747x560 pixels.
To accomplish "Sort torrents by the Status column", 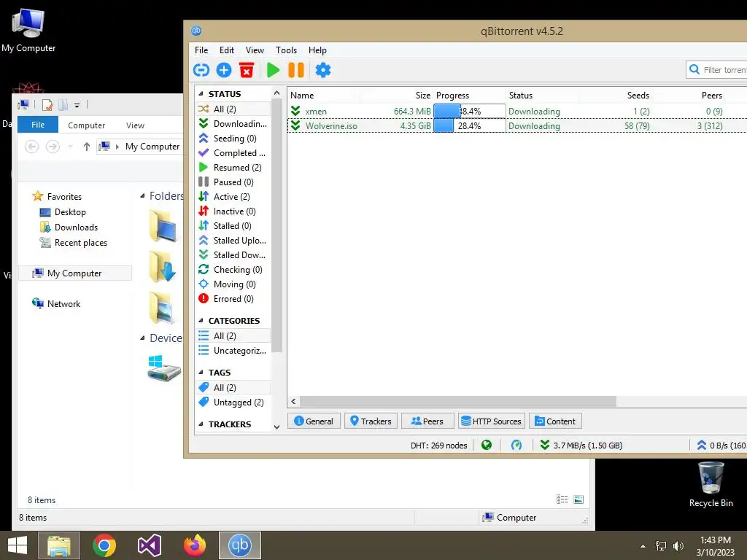I will pos(542,96).
